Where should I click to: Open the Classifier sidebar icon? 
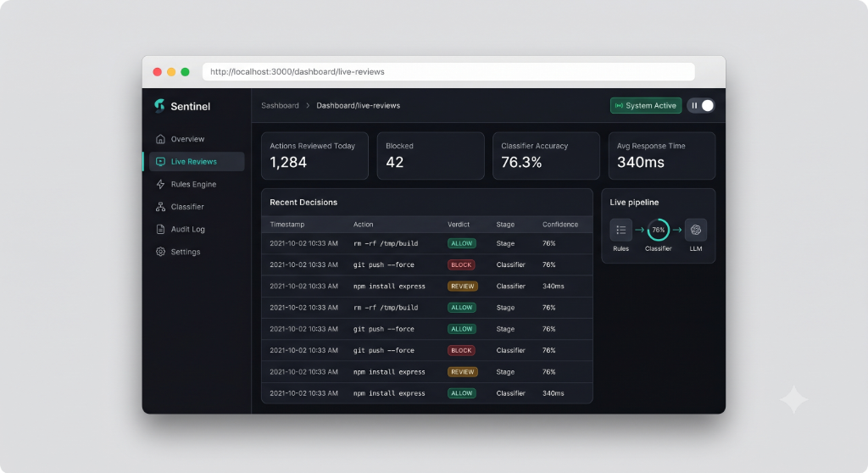point(160,207)
